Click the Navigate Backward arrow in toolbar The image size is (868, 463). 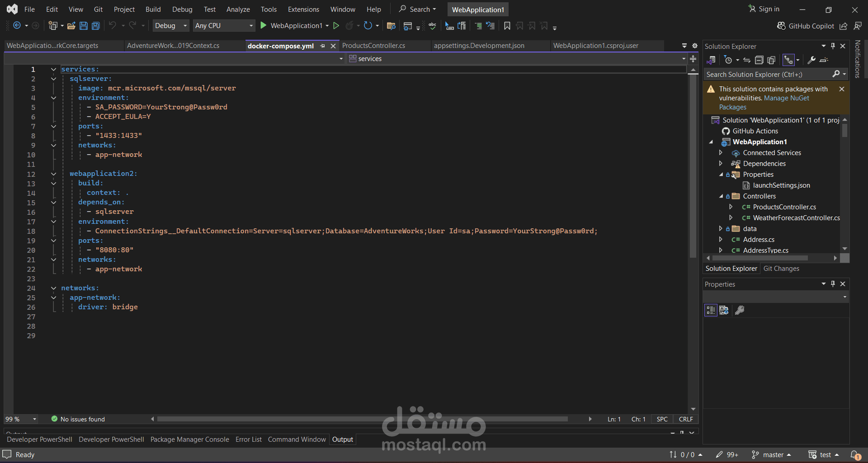point(17,26)
